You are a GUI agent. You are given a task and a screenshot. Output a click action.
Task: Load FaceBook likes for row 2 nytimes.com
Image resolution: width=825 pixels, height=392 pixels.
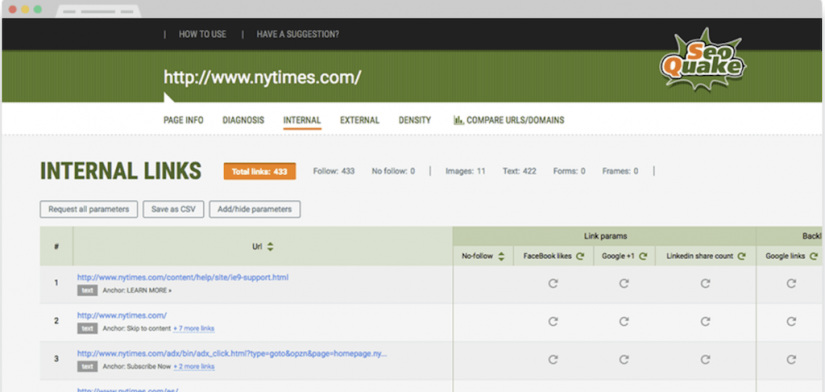553,321
